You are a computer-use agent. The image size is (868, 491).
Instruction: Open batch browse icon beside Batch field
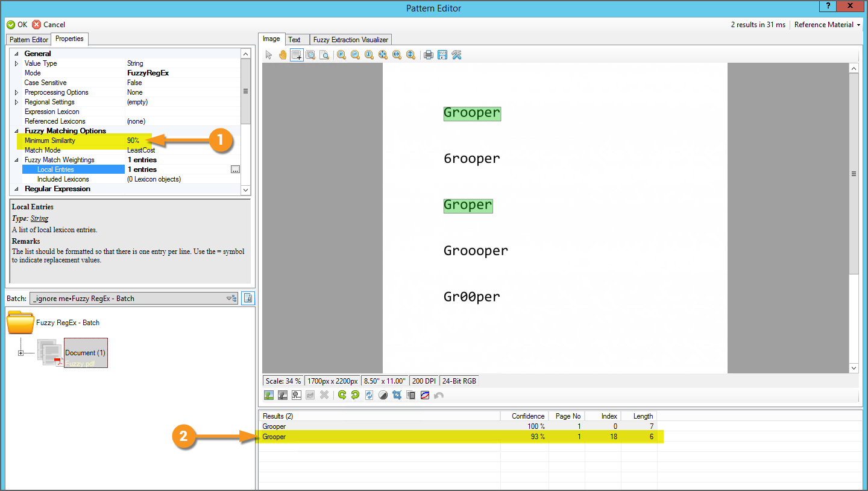pyautogui.click(x=248, y=298)
